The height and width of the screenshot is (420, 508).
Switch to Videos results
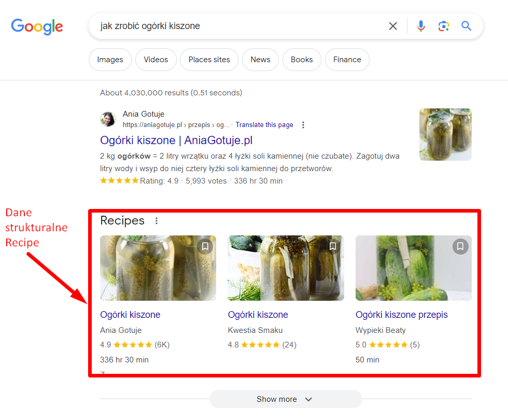click(x=156, y=60)
